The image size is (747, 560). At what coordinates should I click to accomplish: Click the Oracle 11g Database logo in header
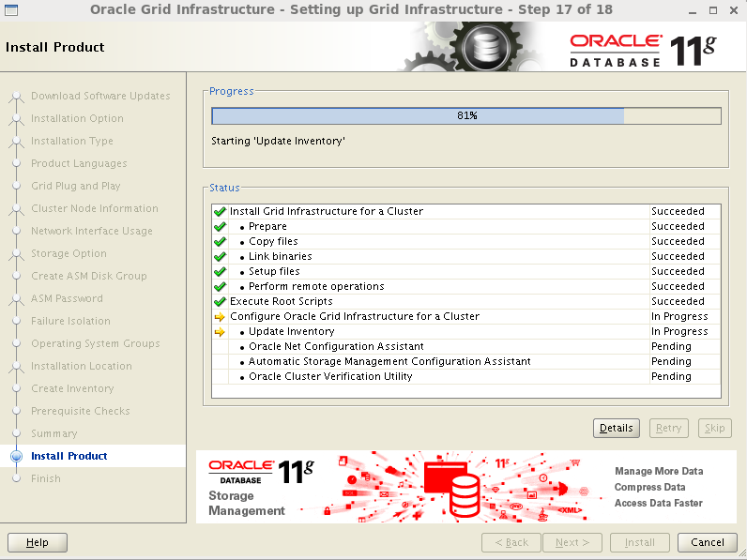[x=643, y=50]
